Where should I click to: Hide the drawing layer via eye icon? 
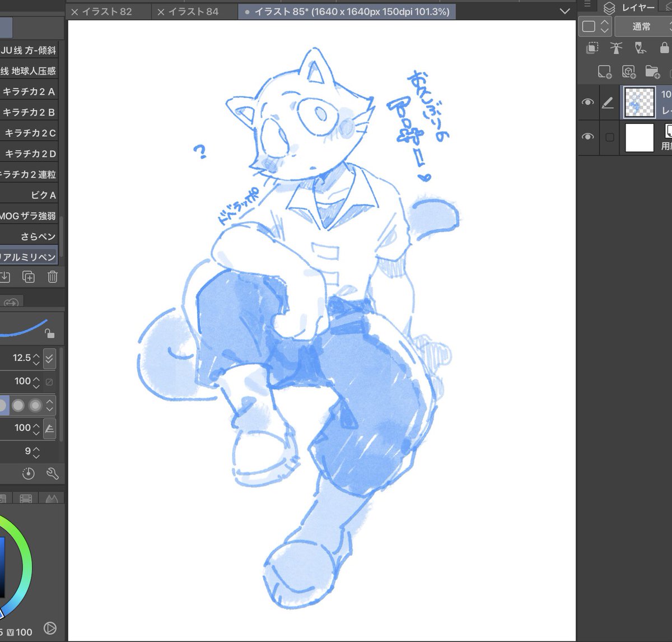point(587,102)
